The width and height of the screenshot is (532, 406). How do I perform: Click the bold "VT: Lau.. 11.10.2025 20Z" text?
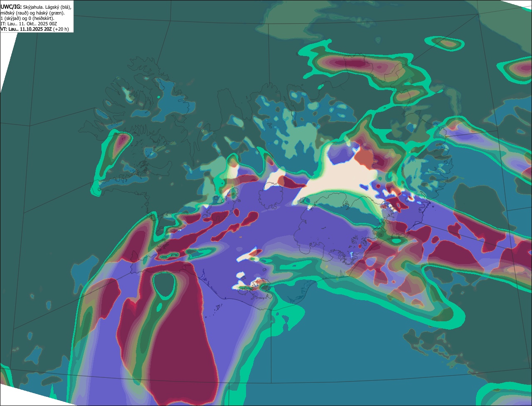(26, 29)
